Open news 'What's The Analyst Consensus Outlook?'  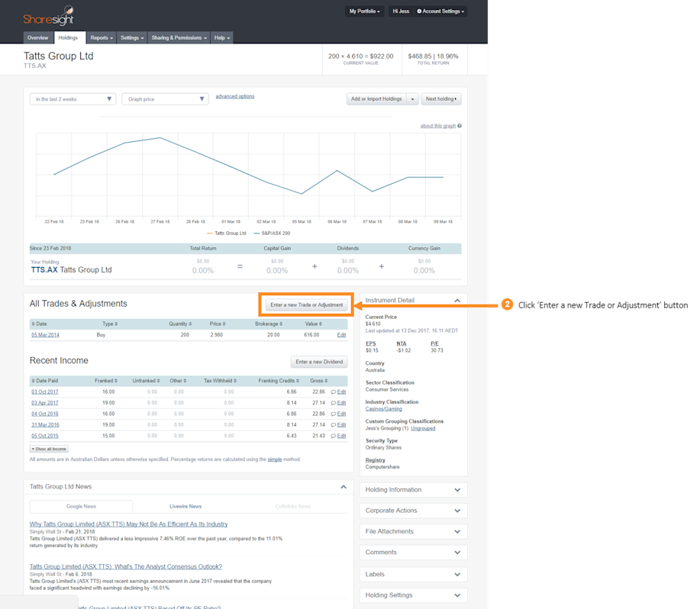(125, 566)
